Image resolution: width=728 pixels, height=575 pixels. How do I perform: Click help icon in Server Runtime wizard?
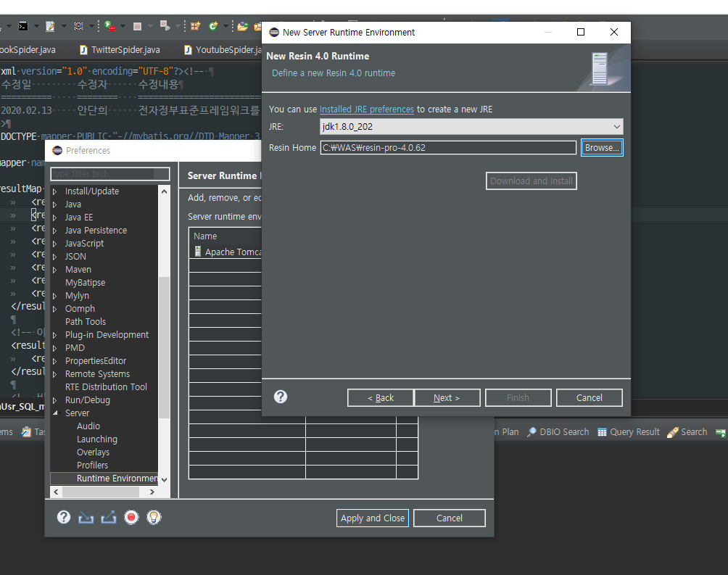coord(281,397)
